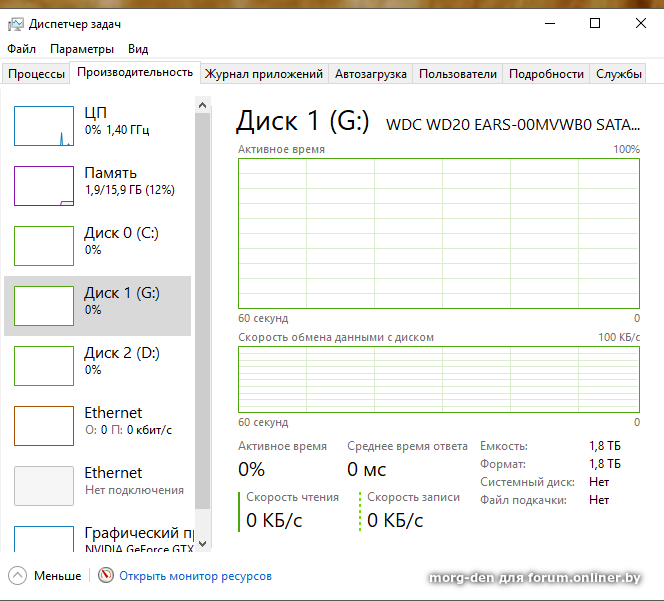Screen dimensions: 664x601
Task: Select the CPU (ЦП) mini graph thumbnail
Action: (x=44, y=126)
